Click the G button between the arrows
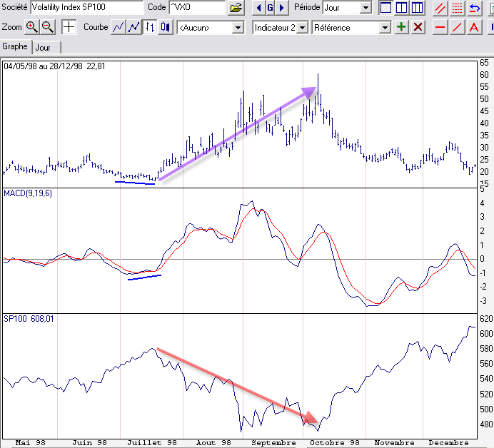Image resolution: width=494 pixels, height=448 pixels. pos(270,7)
